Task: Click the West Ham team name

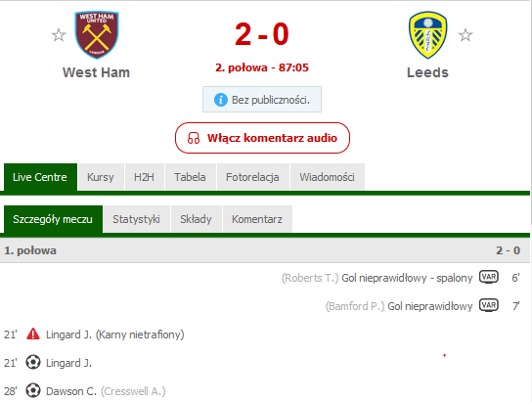Action: tap(97, 72)
